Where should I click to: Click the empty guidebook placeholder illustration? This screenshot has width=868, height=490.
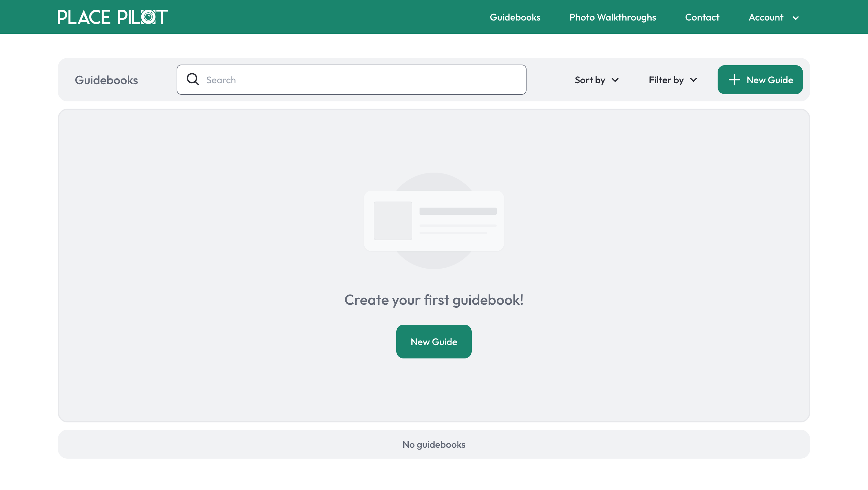434,221
